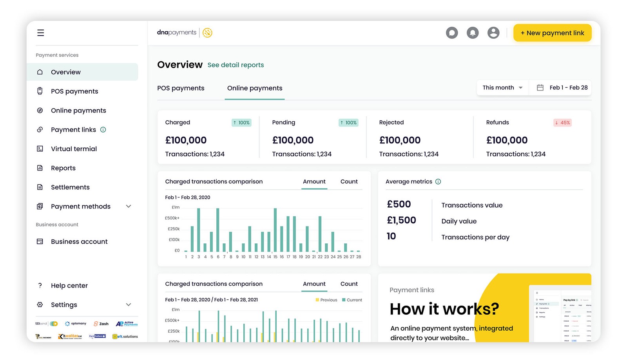Click the New payment link button
Viewport: 627px width, 364px height.
(552, 33)
